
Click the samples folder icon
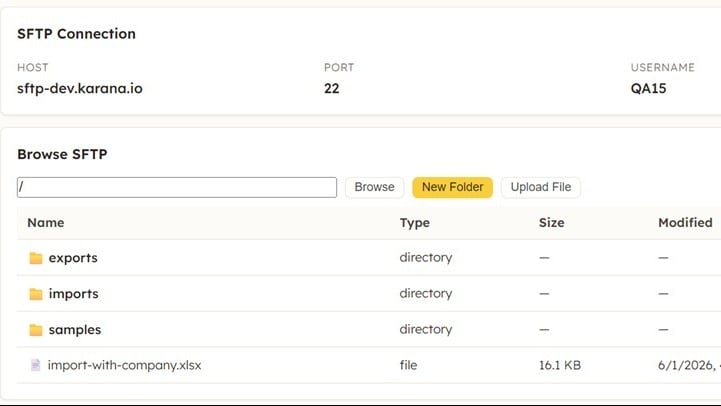[36, 330]
